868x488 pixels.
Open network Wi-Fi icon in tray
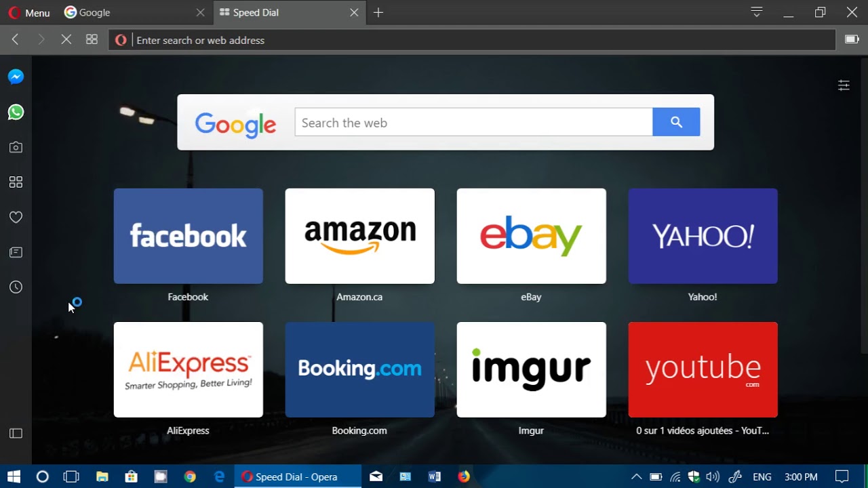click(x=675, y=476)
